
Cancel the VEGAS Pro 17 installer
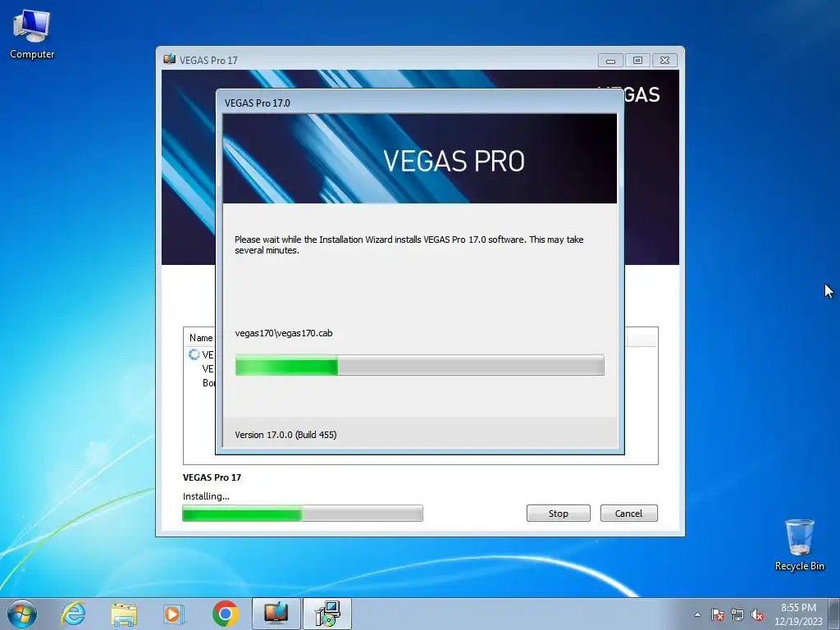pyautogui.click(x=628, y=514)
